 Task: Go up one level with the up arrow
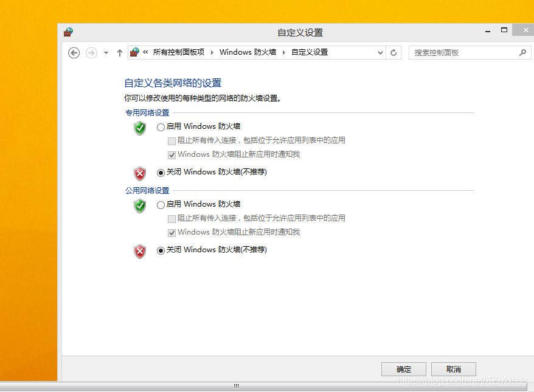[120, 53]
